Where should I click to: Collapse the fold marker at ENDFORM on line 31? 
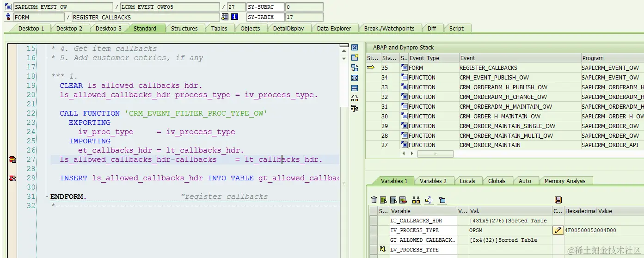tap(47, 197)
